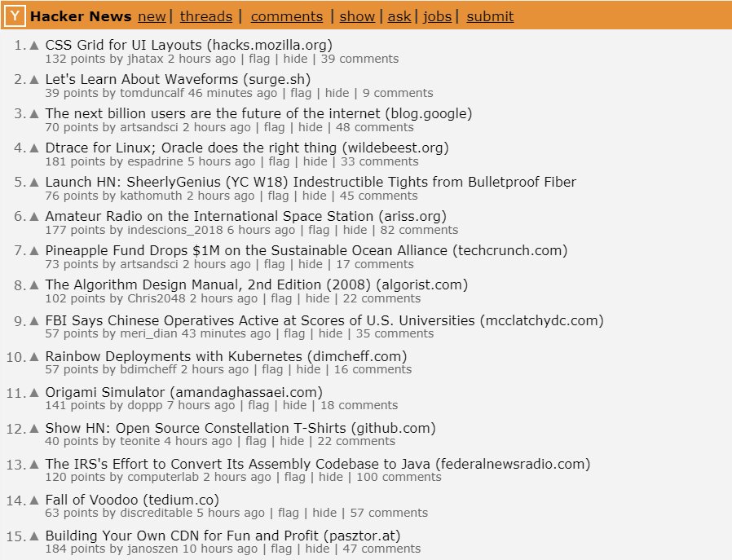Open user profile espadrine
732x560 pixels.
pyautogui.click(x=155, y=161)
